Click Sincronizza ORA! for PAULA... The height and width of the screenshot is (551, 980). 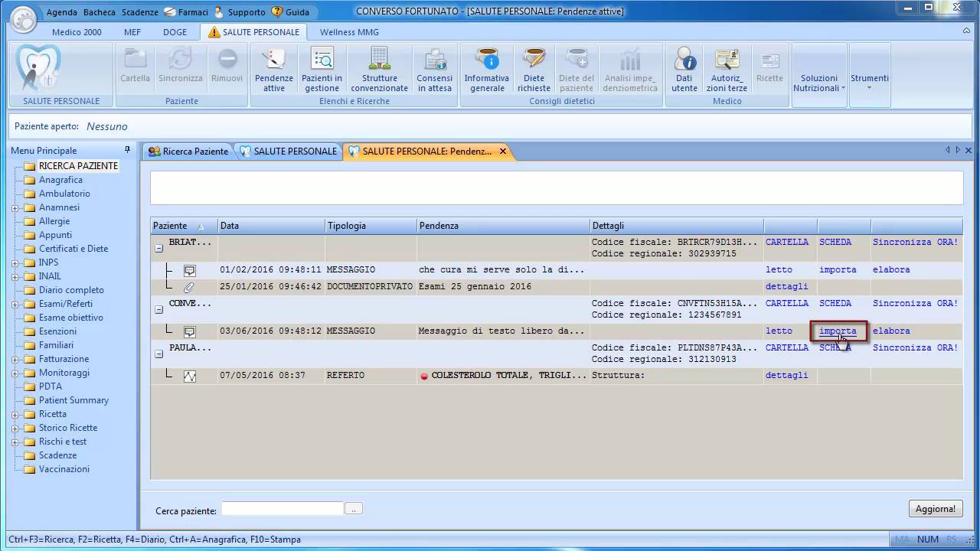915,348
